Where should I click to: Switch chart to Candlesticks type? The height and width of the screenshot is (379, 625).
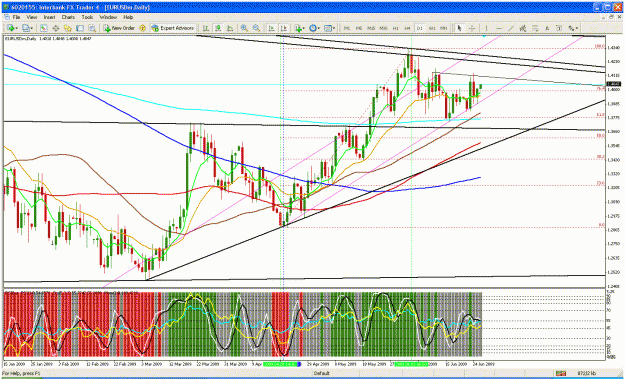tap(218, 28)
